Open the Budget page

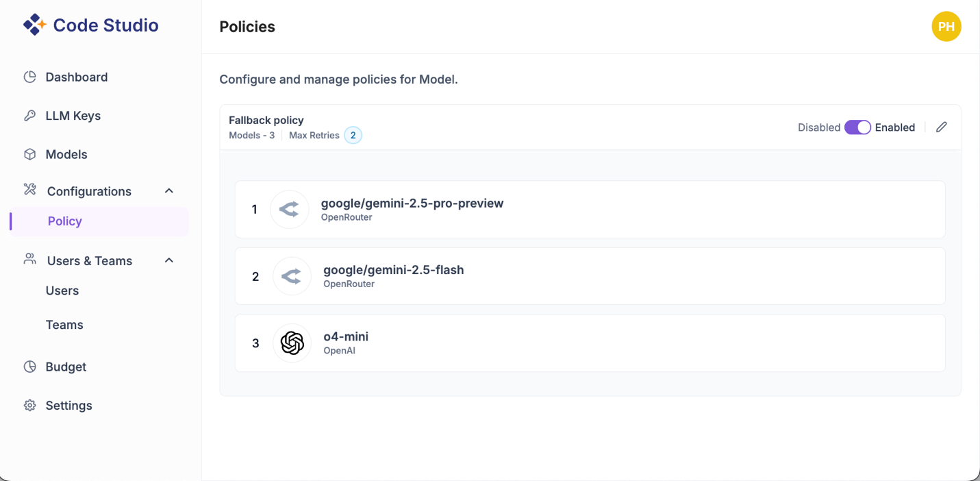66,367
